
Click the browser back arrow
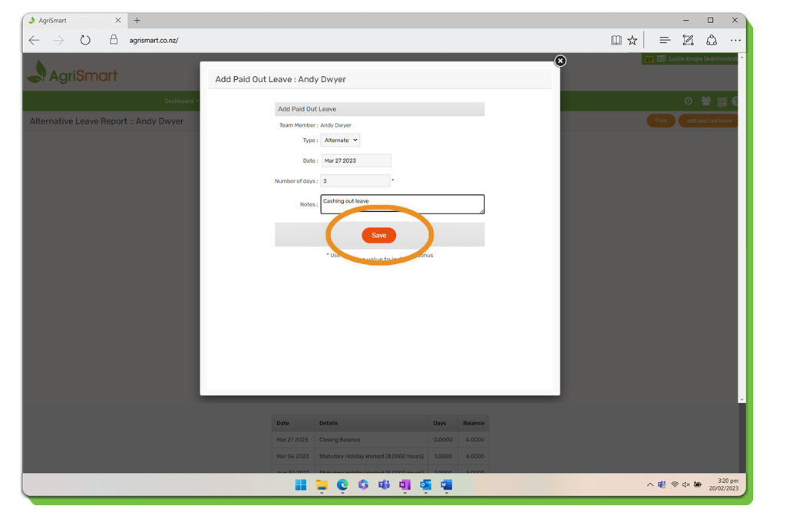tap(35, 41)
